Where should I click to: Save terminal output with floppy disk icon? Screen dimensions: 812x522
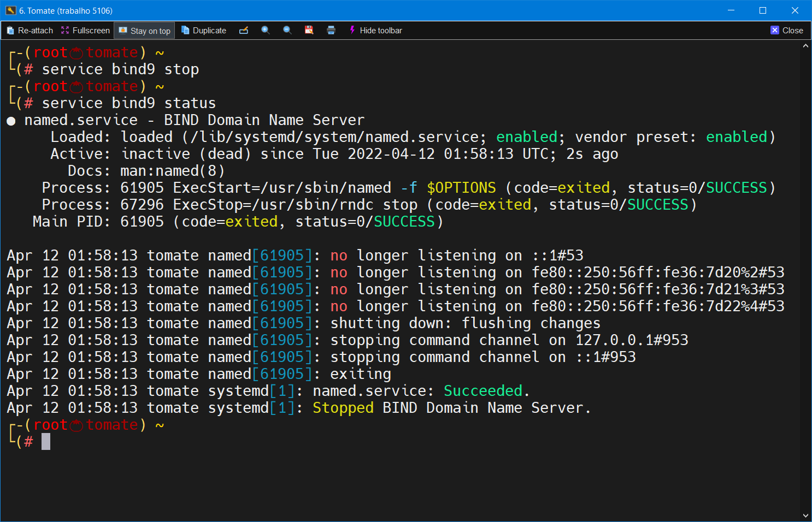pos(309,31)
